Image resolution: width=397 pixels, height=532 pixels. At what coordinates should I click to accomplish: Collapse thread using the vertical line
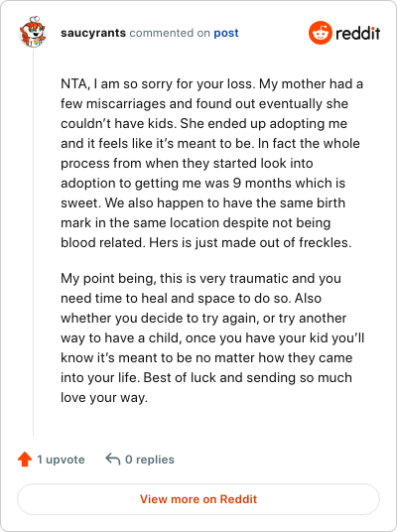pos(34,242)
